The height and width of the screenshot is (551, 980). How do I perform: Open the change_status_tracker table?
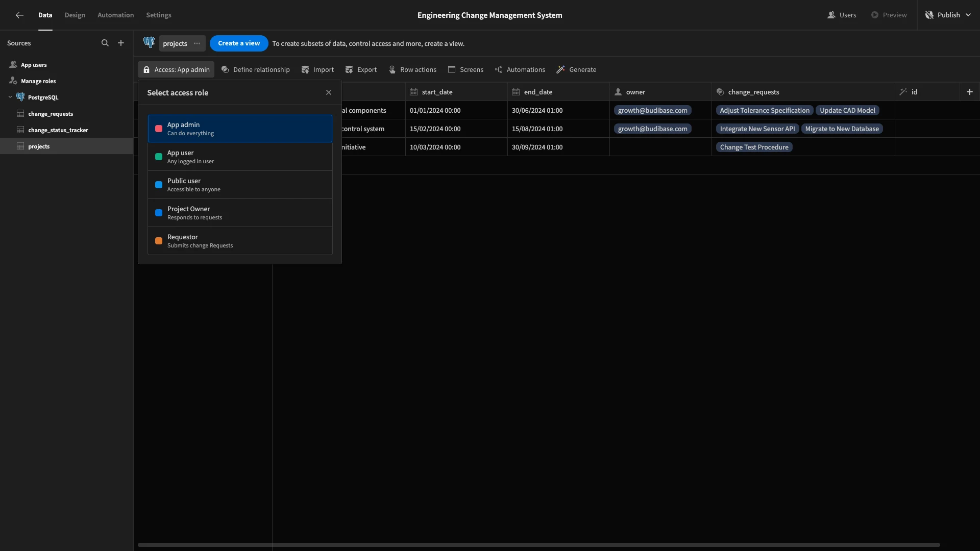(x=66, y=130)
